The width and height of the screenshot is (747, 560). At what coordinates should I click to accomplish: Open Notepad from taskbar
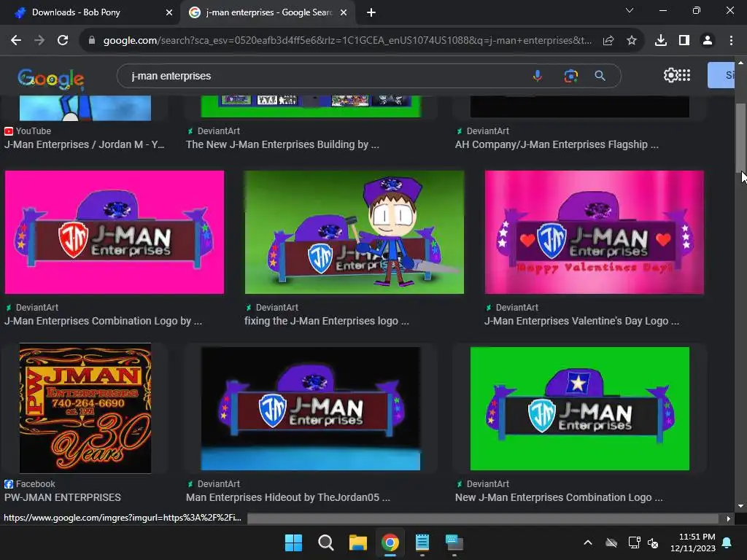tap(422, 542)
